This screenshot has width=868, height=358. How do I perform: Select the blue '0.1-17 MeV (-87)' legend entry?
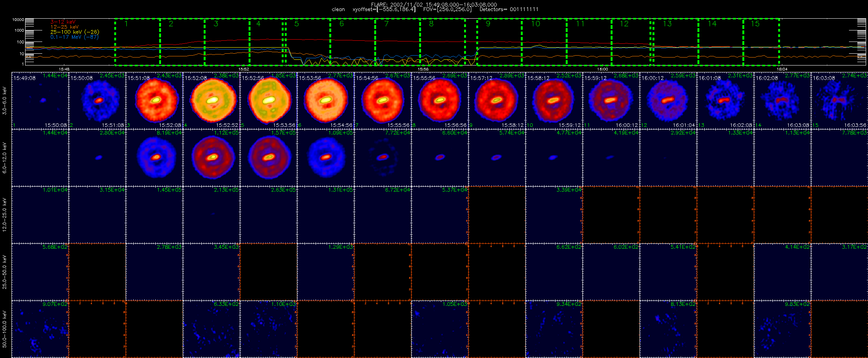point(75,37)
